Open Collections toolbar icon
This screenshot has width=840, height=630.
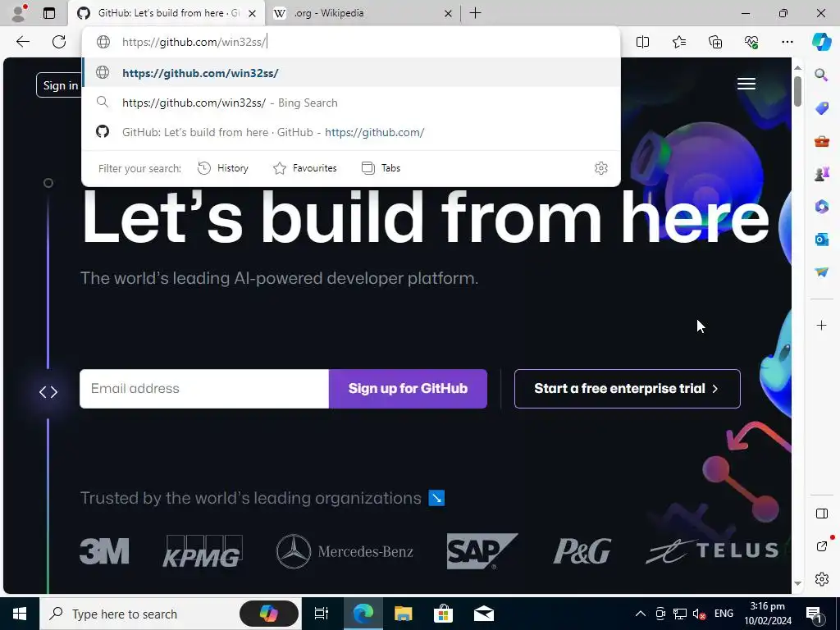tap(715, 42)
